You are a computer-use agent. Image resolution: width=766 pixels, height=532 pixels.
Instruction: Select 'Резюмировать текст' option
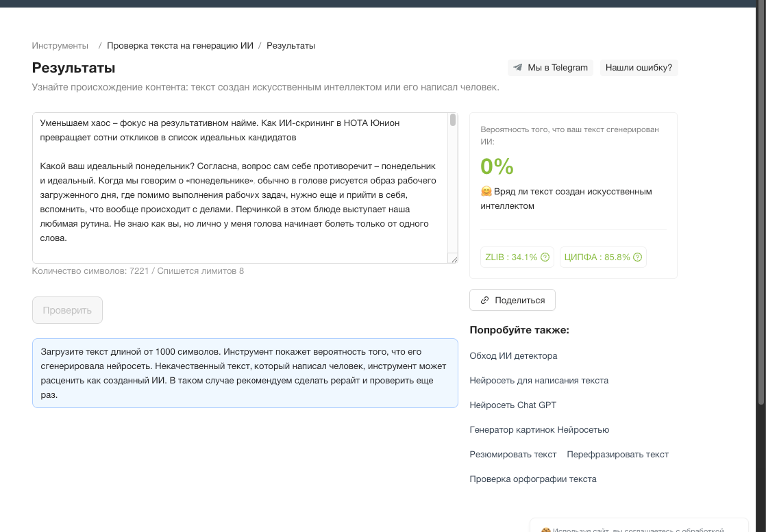tap(514, 454)
